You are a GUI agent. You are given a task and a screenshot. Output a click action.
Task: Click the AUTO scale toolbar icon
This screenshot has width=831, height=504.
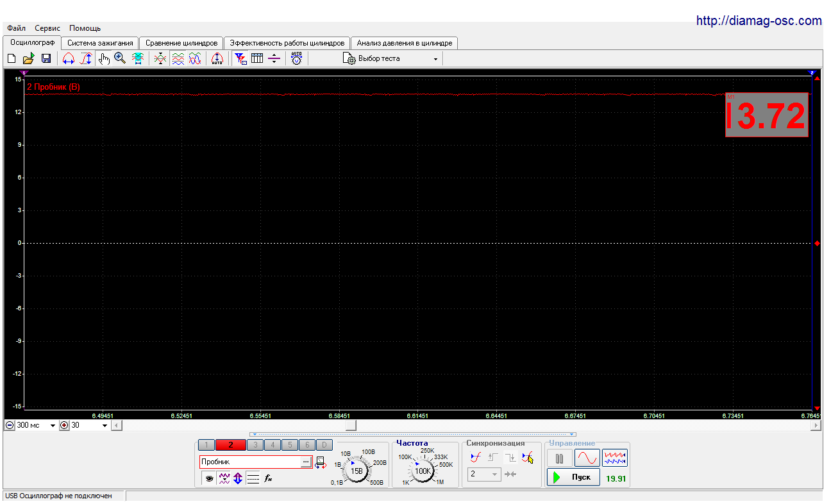click(217, 58)
